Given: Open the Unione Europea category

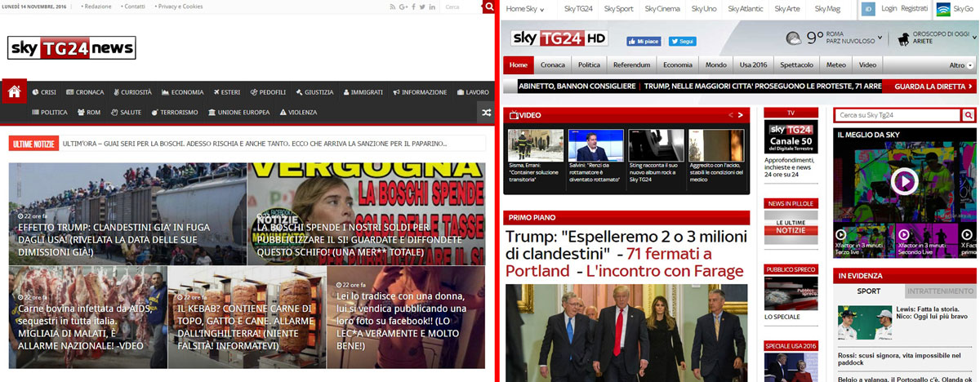Looking at the screenshot, I should click(x=238, y=113).
